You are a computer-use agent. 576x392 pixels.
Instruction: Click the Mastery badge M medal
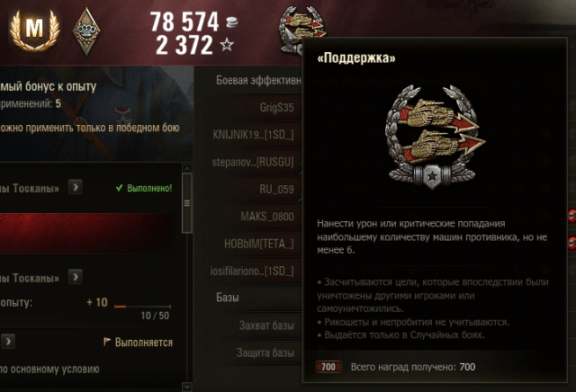tap(35, 30)
